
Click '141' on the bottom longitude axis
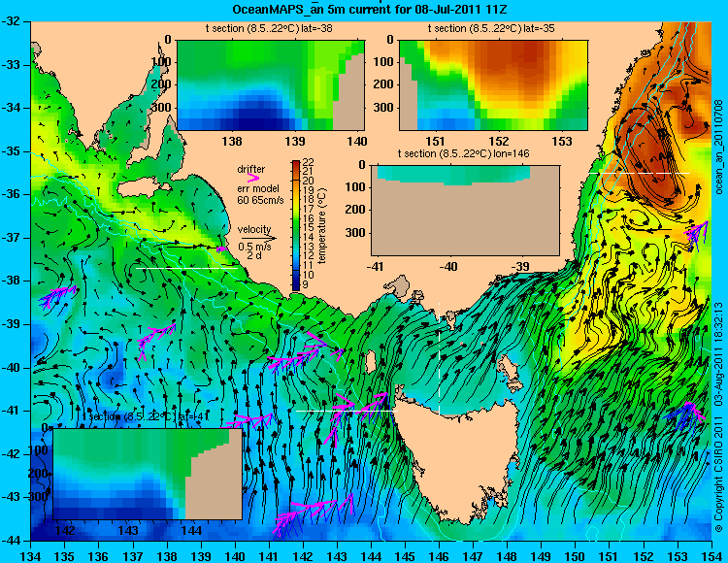[269, 556]
